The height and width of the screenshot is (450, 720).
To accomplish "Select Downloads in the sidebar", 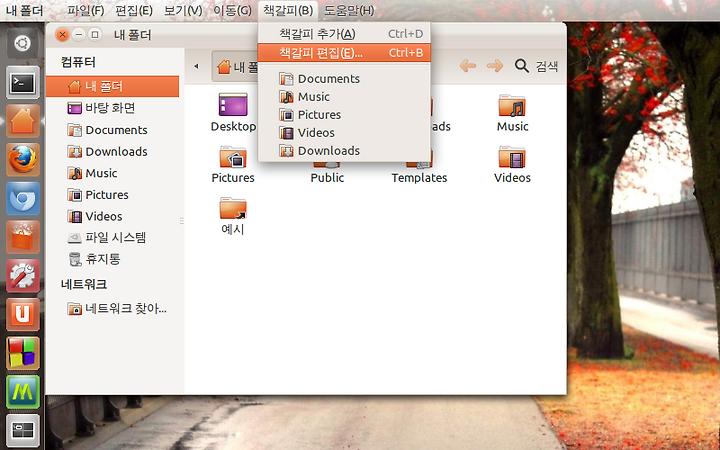I will (112, 152).
